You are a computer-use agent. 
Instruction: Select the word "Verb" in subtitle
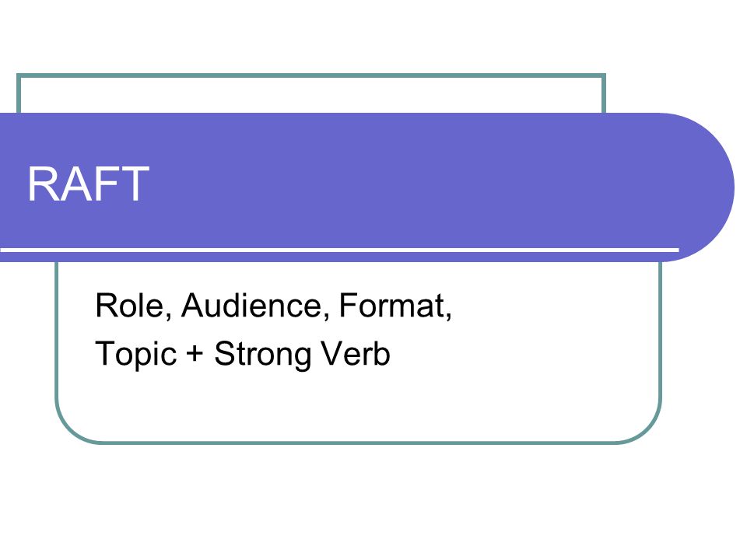pos(355,353)
